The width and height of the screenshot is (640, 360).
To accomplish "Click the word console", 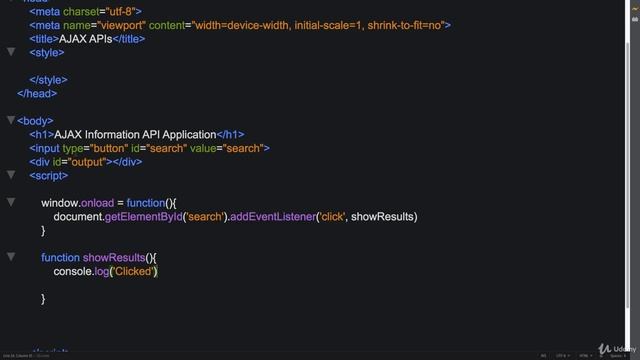I will point(72,271).
